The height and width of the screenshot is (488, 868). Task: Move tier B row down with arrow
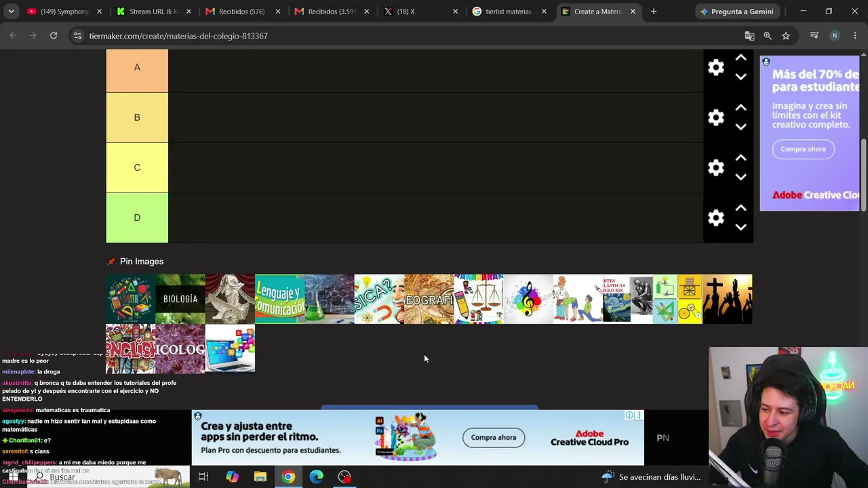tap(741, 127)
